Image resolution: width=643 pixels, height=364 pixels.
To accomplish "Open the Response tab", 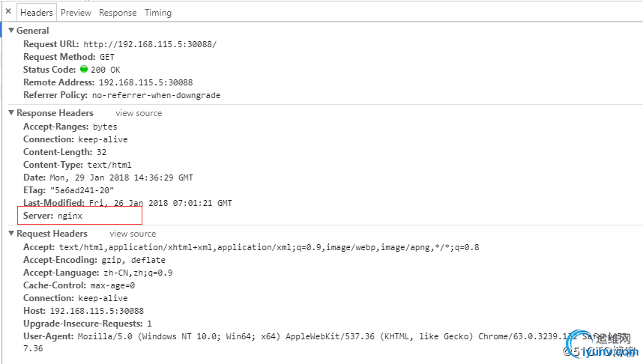I will pyautogui.click(x=118, y=13).
